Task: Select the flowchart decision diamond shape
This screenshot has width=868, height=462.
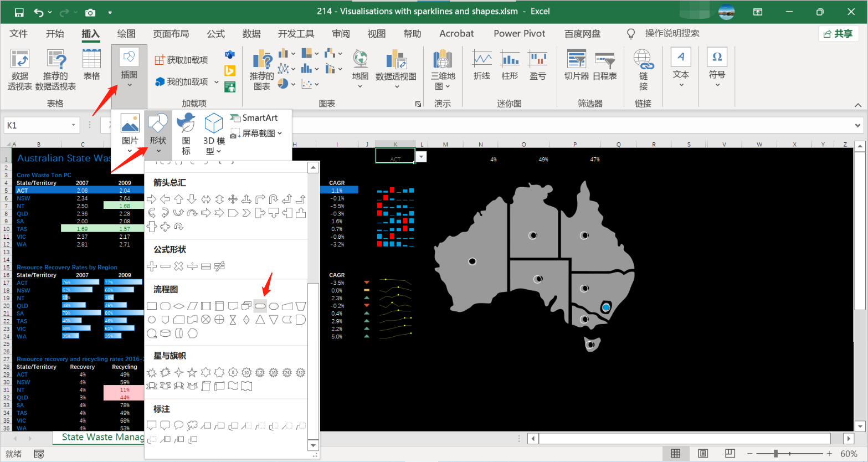Action: [x=179, y=306]
